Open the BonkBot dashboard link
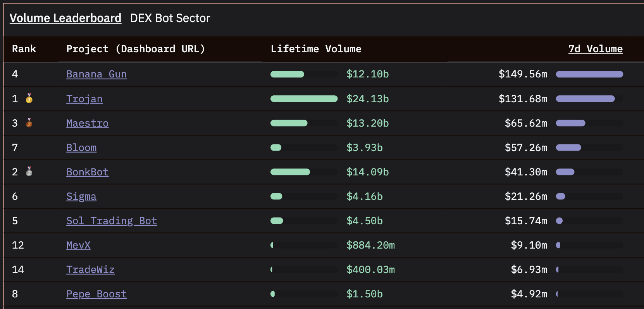The image size is (644, 309). coord(88,172)
